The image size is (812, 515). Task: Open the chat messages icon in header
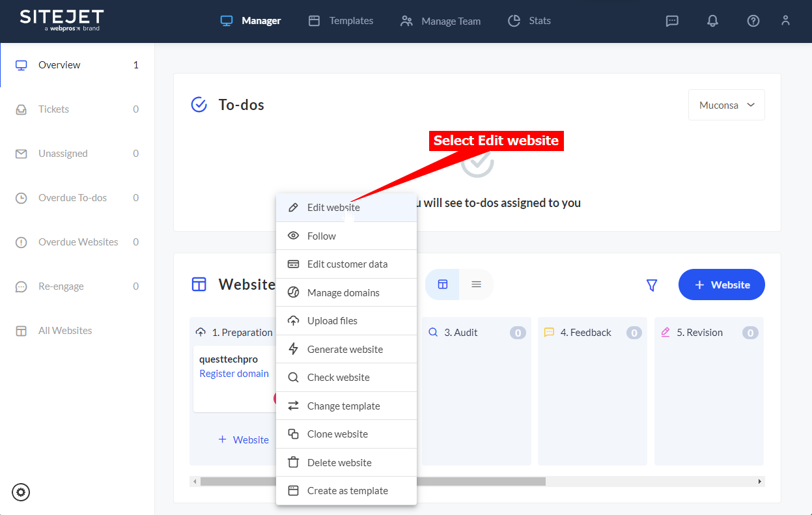click(672, 21)
